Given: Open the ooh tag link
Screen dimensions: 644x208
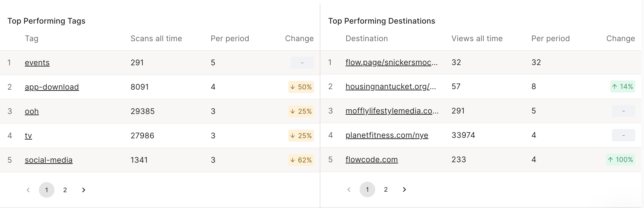Looking at the screenshot, I should (32, 111).
